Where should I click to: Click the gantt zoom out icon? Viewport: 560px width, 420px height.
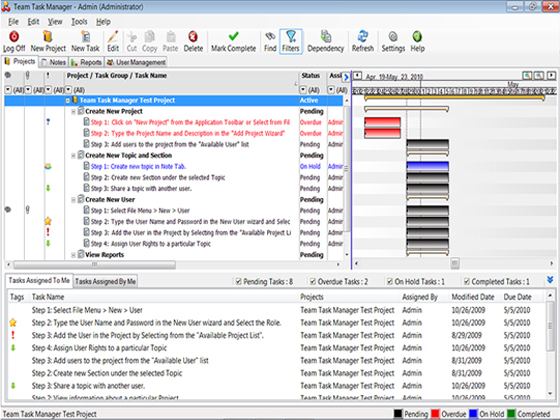539,76
